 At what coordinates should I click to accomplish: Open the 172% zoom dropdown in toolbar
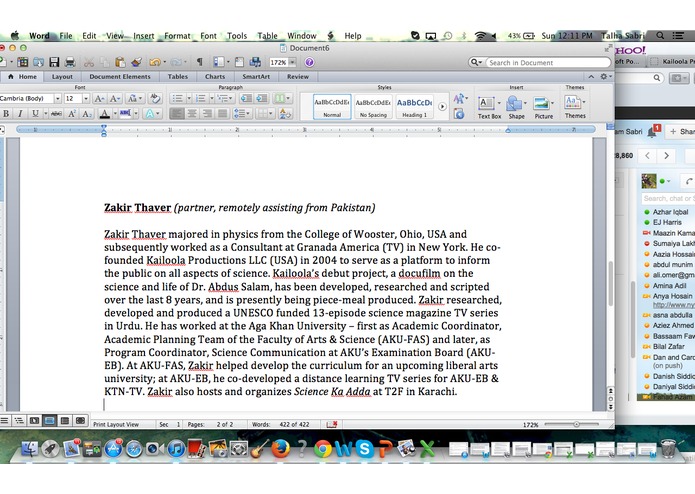(292, 62)
